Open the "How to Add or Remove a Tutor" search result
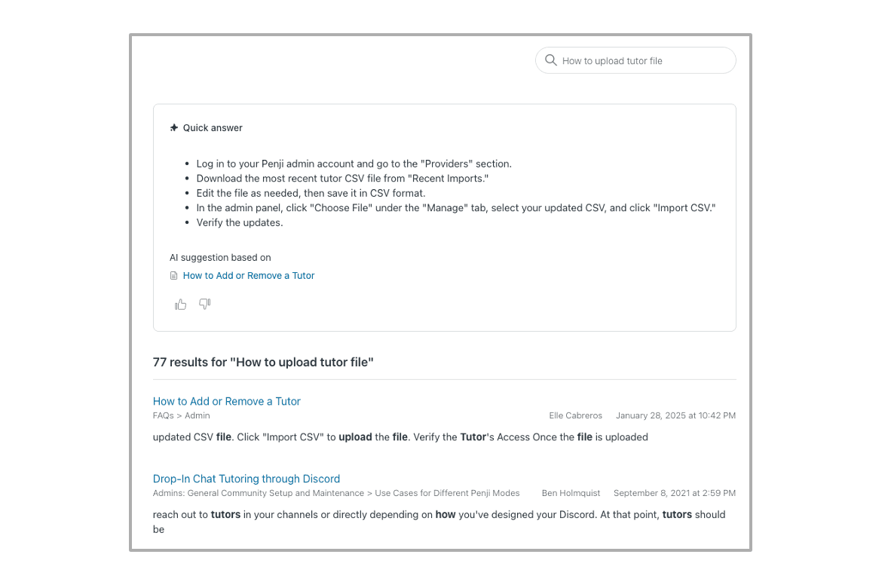888x588 pixels. tap(226, 401)
